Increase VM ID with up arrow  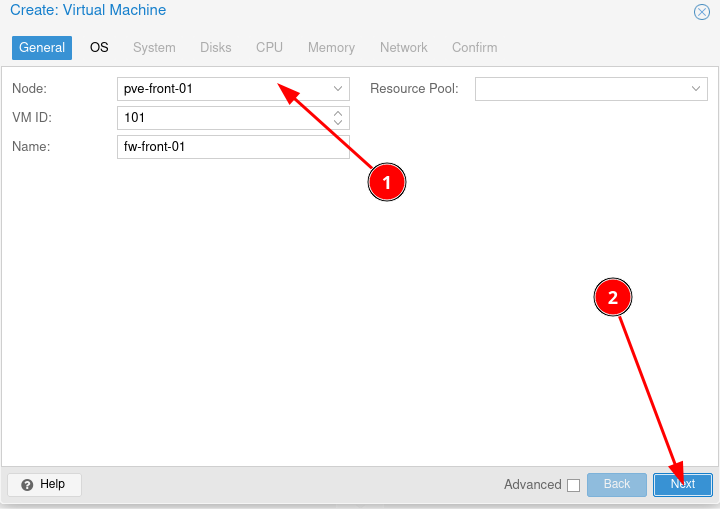click(338, 113)
